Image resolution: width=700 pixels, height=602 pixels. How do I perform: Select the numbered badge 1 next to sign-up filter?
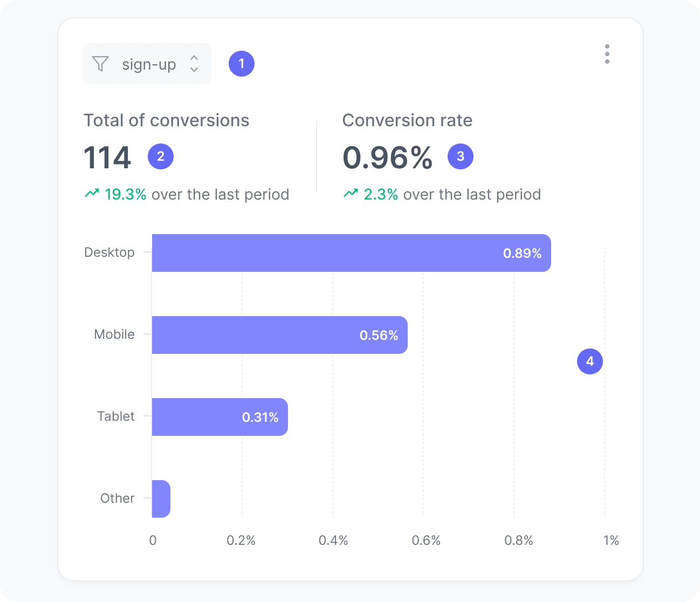click(x=241, y=64)
